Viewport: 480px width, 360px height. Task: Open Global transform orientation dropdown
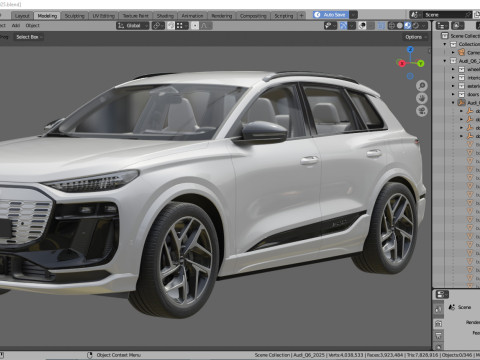(132, 26)
